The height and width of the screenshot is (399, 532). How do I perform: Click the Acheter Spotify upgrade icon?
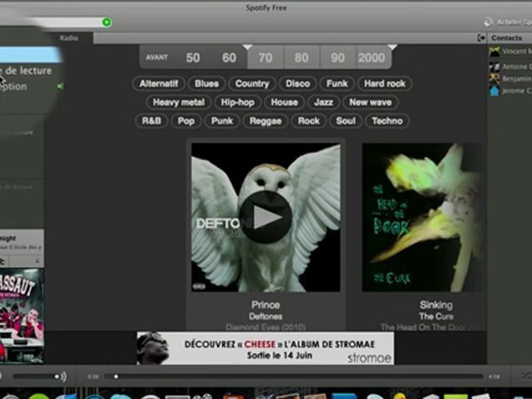(x=489, y=22)
